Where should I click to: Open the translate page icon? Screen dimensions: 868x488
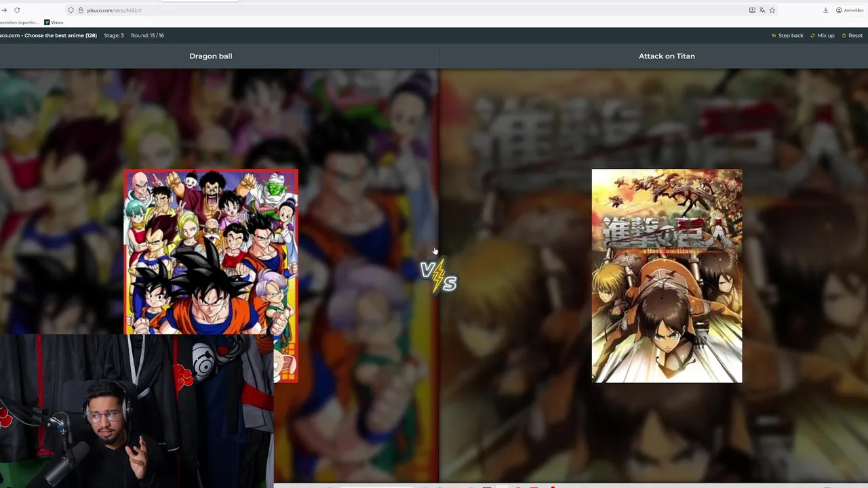[762, 10]
